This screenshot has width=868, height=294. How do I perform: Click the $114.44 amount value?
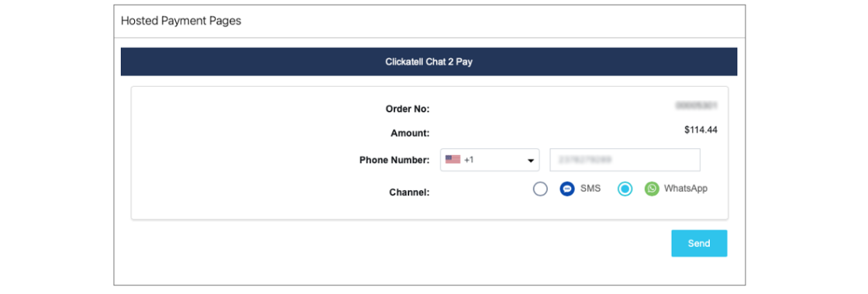pos(701,130)
